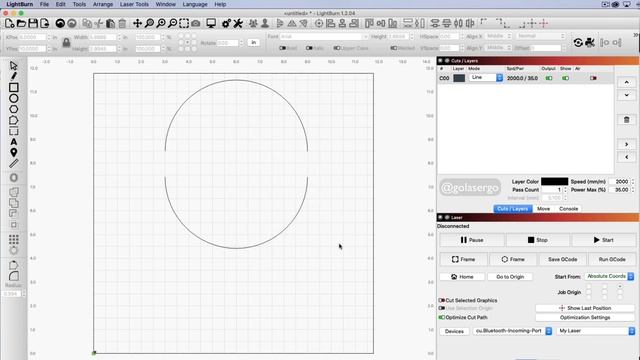640x360 pixels.
Task: Click the Speed (mm/m) input field
Action: [619, 181]
